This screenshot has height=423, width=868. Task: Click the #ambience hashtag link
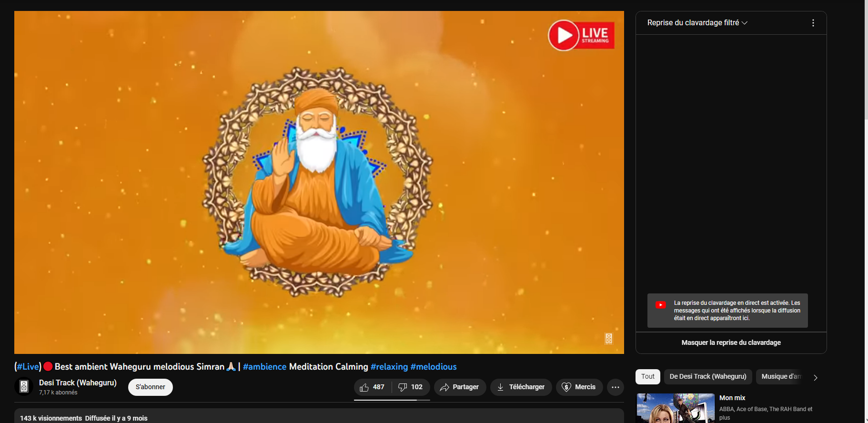coord(265,367)
